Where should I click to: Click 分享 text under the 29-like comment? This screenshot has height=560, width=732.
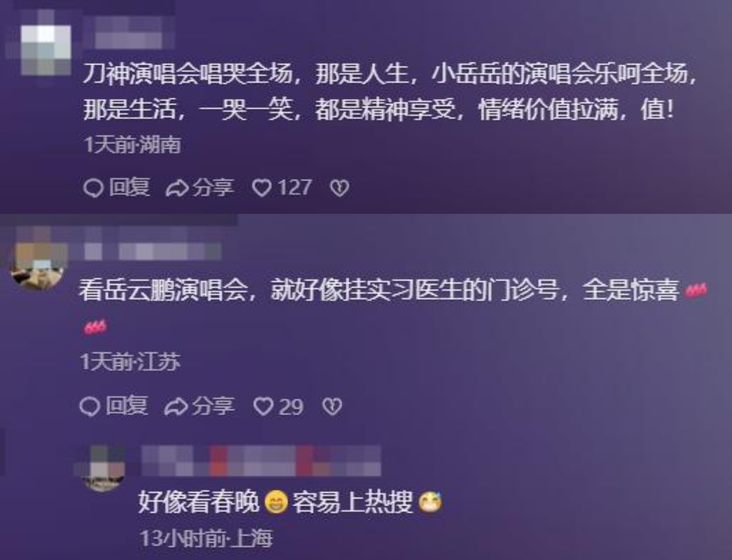pos(213,406)
